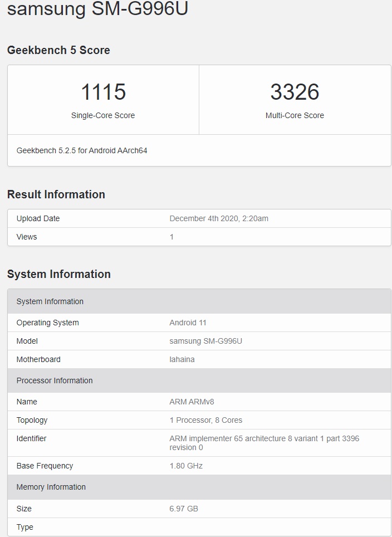Select the 1.80 GHz base frequency value
The width and height of the screenshot is (392, 537).
tap(186, 466)
